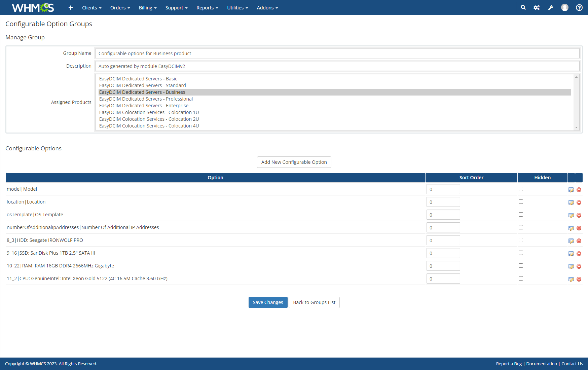Edit the numberOfAdditionalIpAddresses option
Screen dimensions: 588x370
click(x=571, y=228)
